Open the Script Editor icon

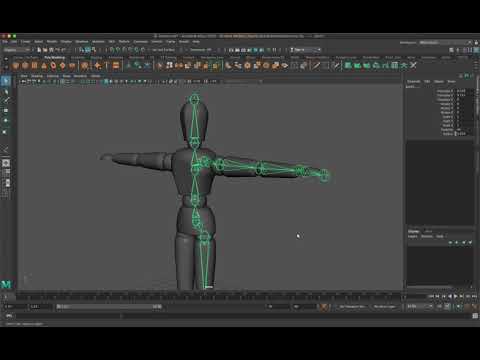tap(475, 316)
